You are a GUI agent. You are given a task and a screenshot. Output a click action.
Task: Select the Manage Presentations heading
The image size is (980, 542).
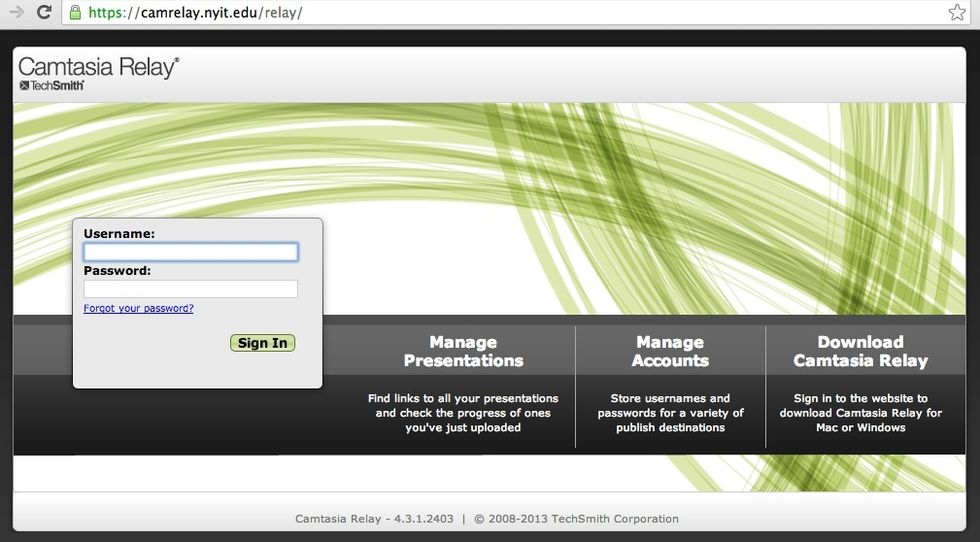click(x=463, y=351)
